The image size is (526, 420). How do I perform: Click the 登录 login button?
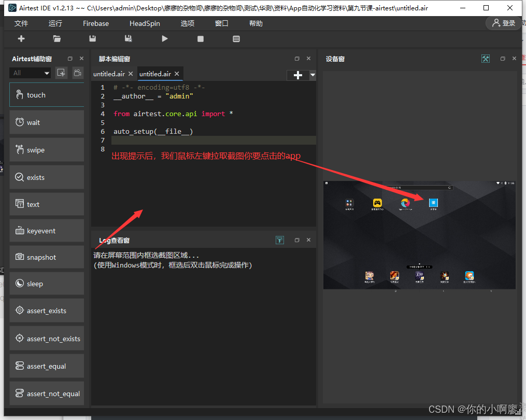pyautogui.click(x=504, y=23)
